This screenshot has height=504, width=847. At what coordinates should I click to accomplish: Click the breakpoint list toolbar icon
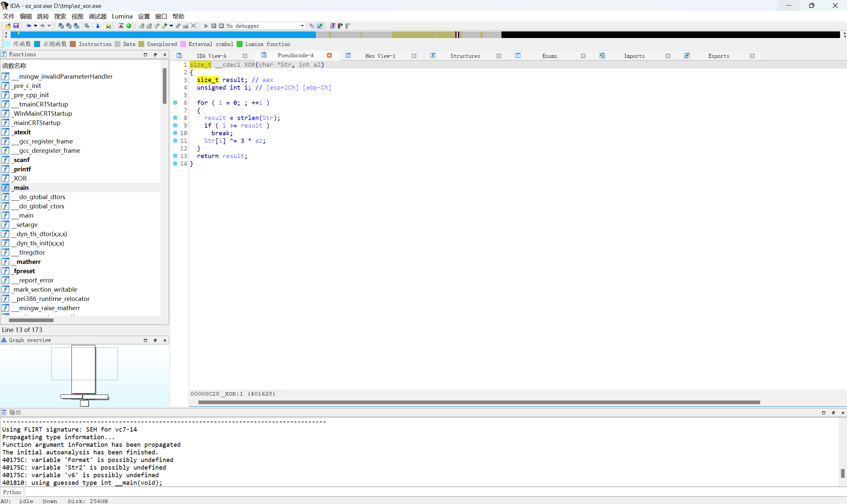pos(332,26)
